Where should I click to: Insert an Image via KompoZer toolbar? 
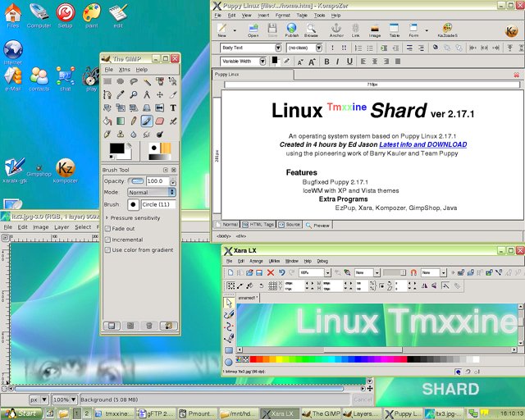click(375, 30)
